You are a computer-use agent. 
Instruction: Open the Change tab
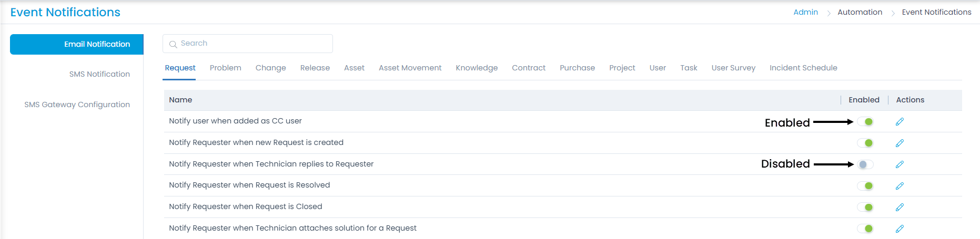(271, 68)
